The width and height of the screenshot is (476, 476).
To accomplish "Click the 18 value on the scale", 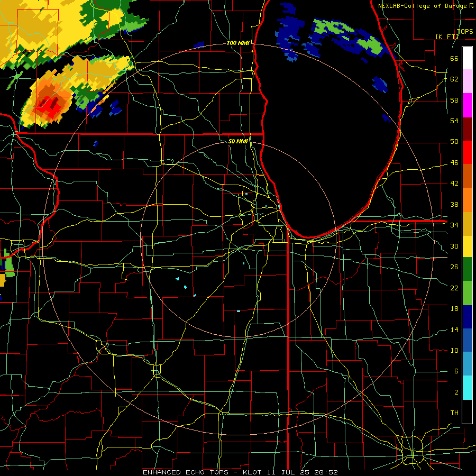I will point(454,309).
